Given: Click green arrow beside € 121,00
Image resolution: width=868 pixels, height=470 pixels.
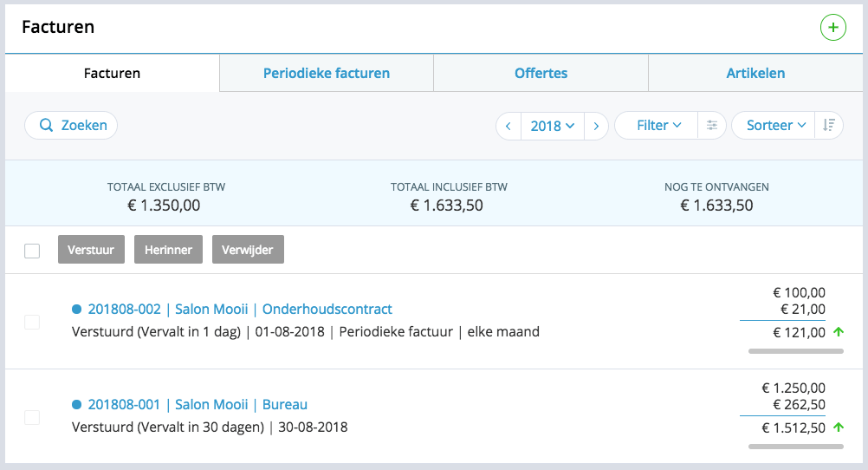Looking at the screenshot, I should 838,332.
